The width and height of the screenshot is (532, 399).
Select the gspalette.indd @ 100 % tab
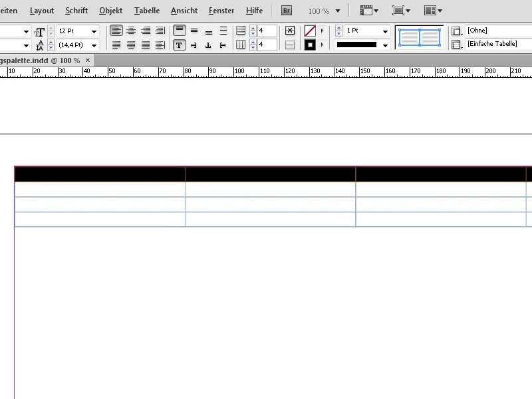click(x=40, y=61)
